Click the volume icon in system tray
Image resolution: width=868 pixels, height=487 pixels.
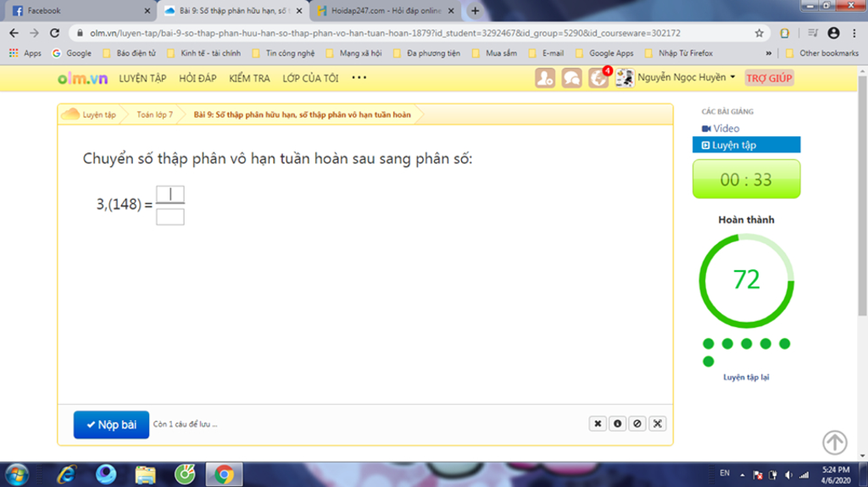pos(789,475)
